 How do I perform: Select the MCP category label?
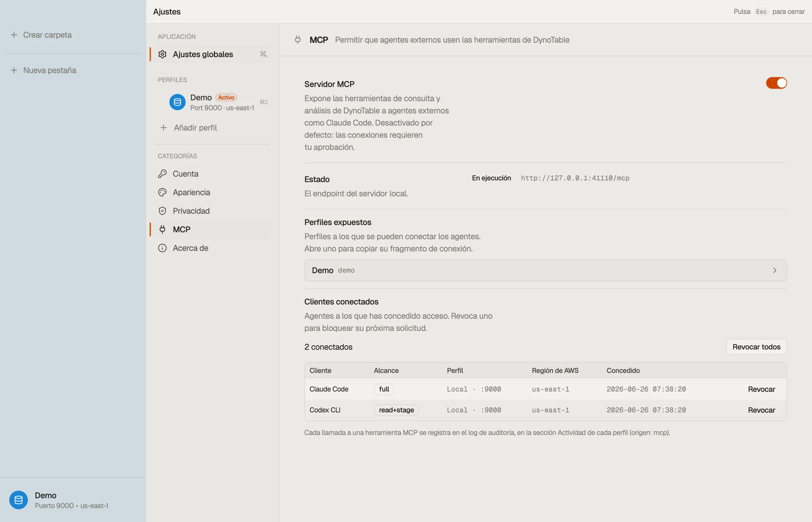[x=182, y=229]
